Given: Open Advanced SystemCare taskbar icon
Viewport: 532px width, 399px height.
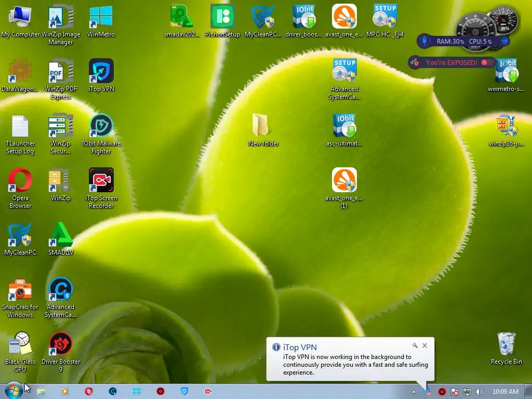Looking at the screenshot, I should click(113, 392).
